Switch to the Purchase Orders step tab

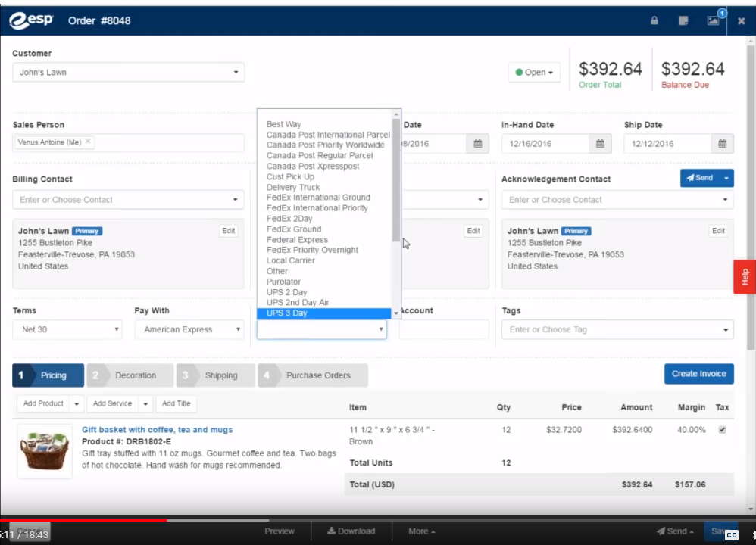click(x=313, y=375)
